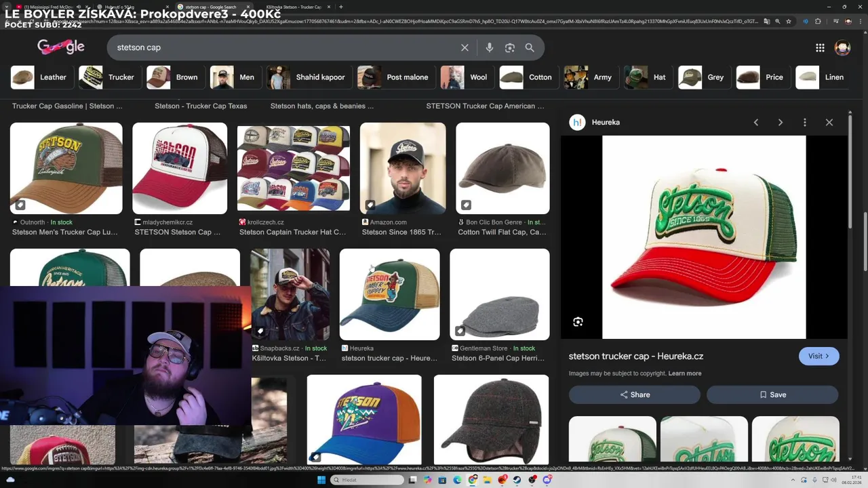
Task: Switch to stetson cap Google Search tab
Action: coord(214,7)
